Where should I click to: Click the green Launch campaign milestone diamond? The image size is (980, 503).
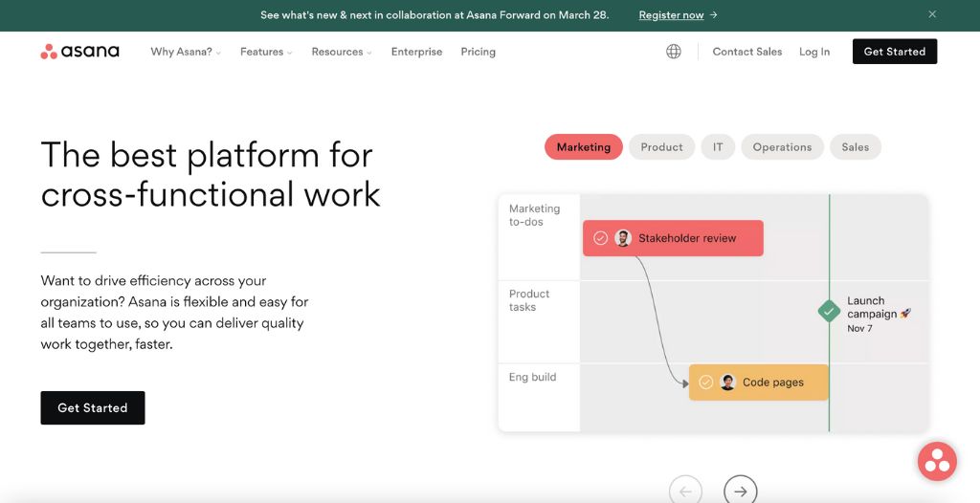tap(829, 311)
